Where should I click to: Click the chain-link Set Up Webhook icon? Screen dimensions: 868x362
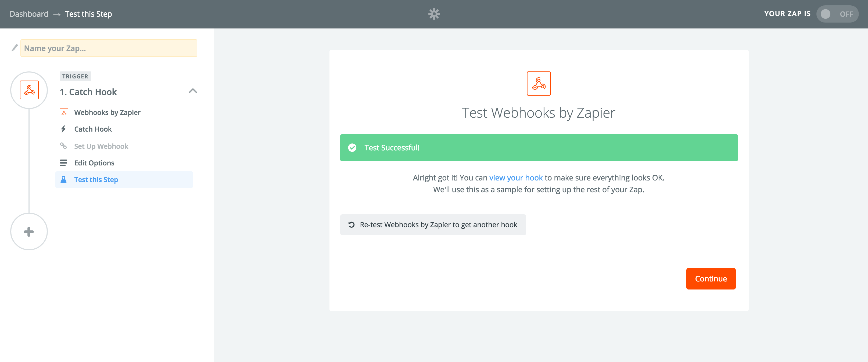64,146
